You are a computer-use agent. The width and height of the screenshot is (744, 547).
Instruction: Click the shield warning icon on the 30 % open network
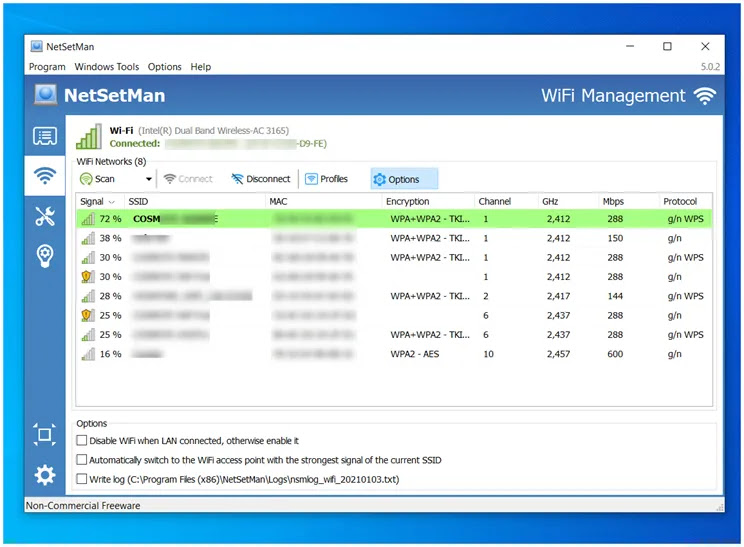click(88, 277)
